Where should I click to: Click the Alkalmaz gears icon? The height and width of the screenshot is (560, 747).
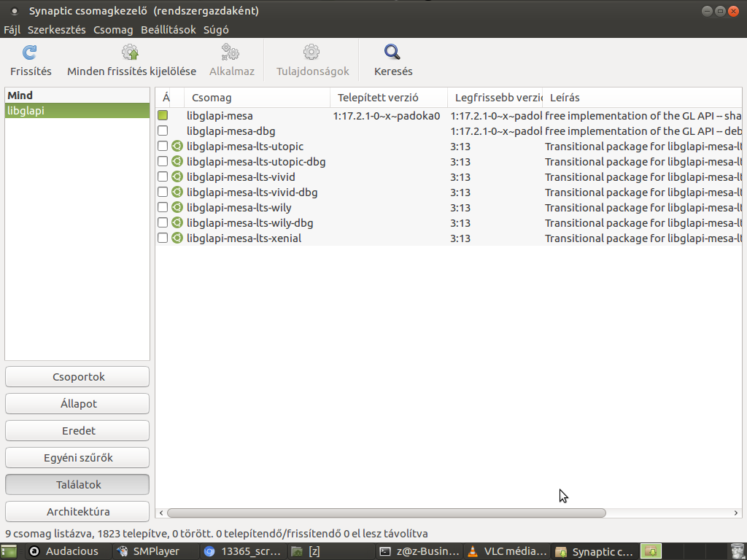click(x=231, y=52)
